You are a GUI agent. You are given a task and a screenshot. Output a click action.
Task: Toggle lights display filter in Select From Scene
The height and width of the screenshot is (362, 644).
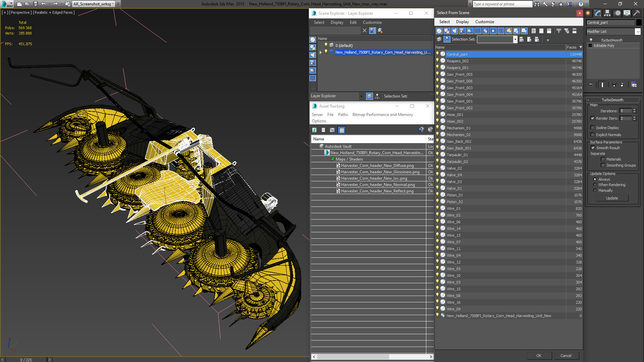click(x=454, y=31)
